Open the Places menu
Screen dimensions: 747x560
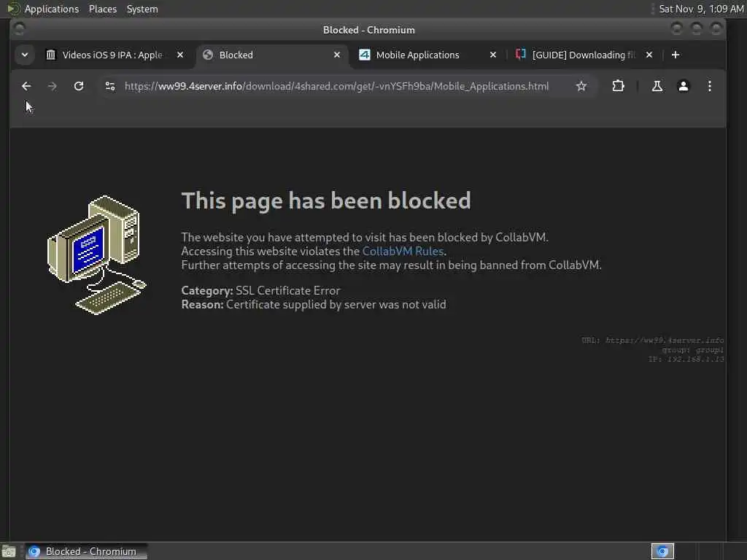point(102,9)
